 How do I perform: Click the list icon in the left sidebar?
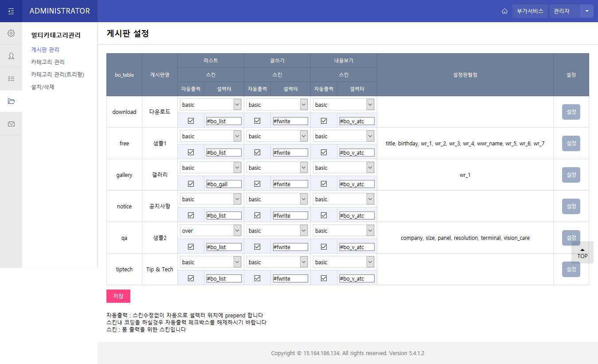coord(11,78)
